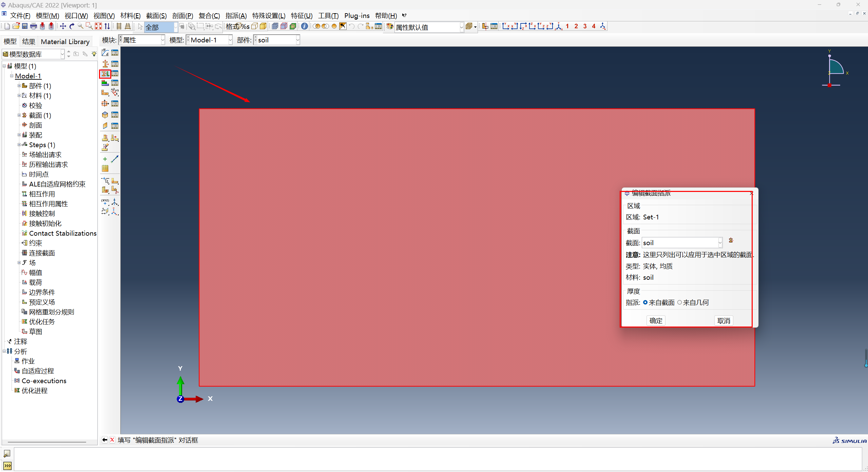This screenshot has width=868, height=472.
Task: Open the 工具(T) menu
Action: click(x=328, y=16)
